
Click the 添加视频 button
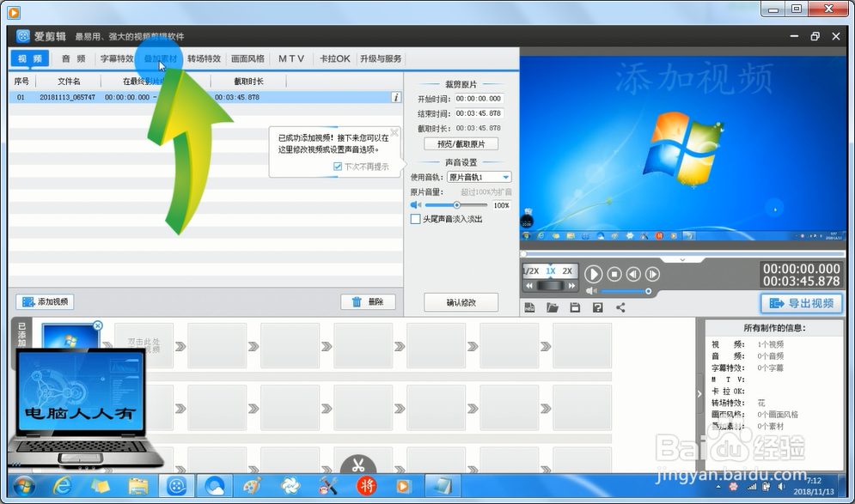pos(45,302)
